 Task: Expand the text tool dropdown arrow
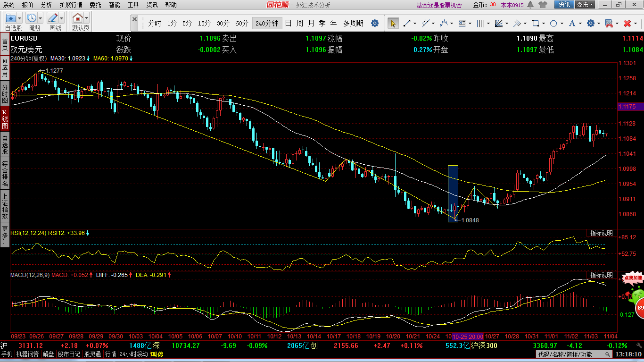coord(579,23)
